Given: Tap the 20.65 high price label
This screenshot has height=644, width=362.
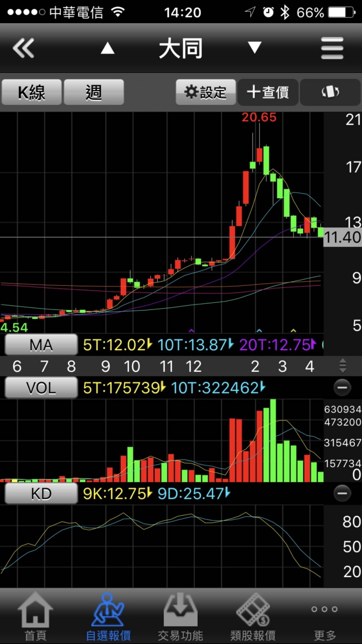Looking at the screenshot, I should (x=259, y=117).
